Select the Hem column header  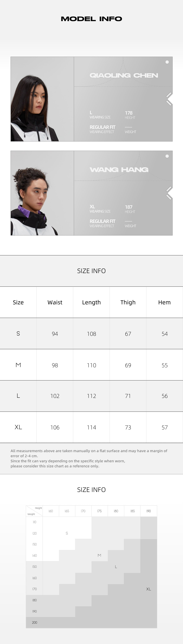coord(164,302)
